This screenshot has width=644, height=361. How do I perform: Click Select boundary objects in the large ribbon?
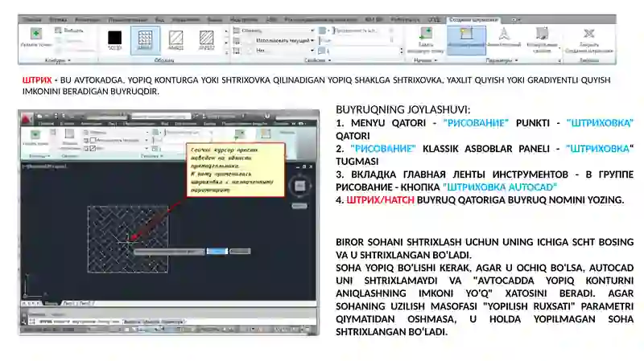pyautogui.click(x=69, y=31)
